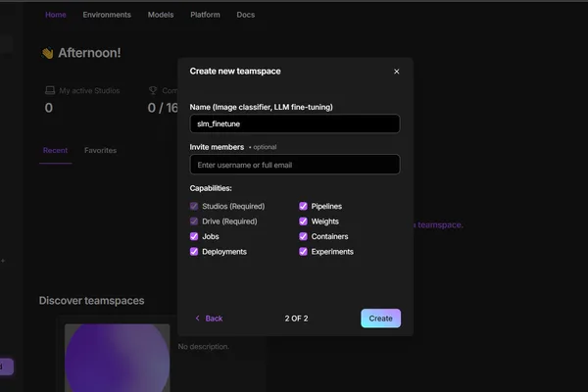Click the teamspace Name input field
Viewport: 588px width, 392px height.
(295, 123)
